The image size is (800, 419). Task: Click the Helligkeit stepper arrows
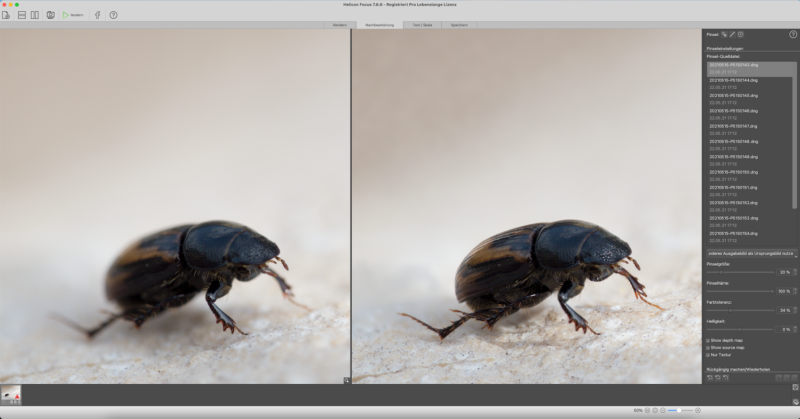coord(795,330)
